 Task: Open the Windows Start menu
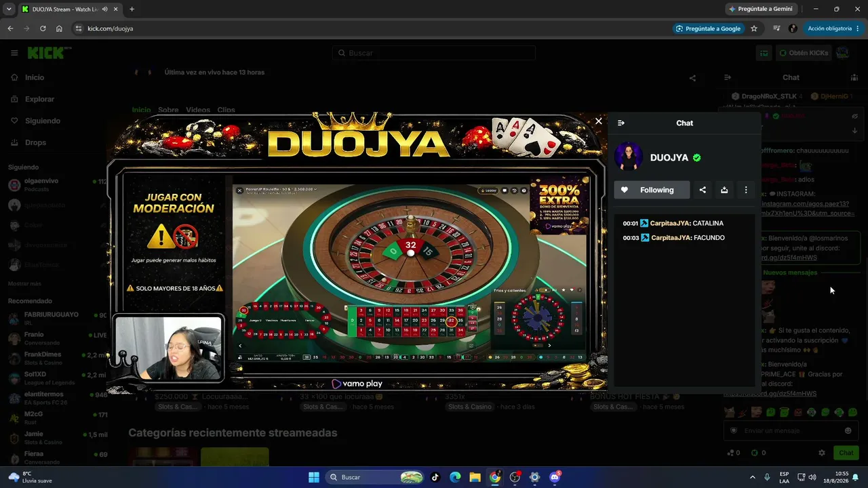tap(314, 477)
